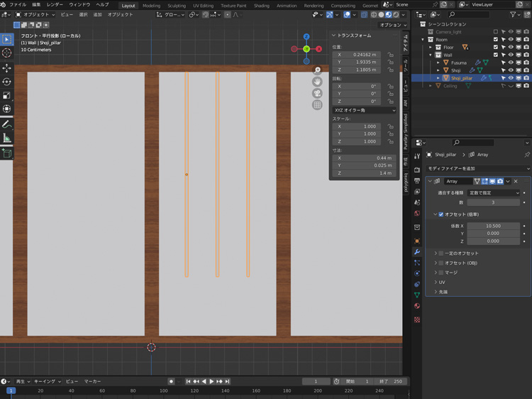This screenshot has width=532, height=399.
Task: Open the Material properties tab icon
Action: [x=417, y=306]
